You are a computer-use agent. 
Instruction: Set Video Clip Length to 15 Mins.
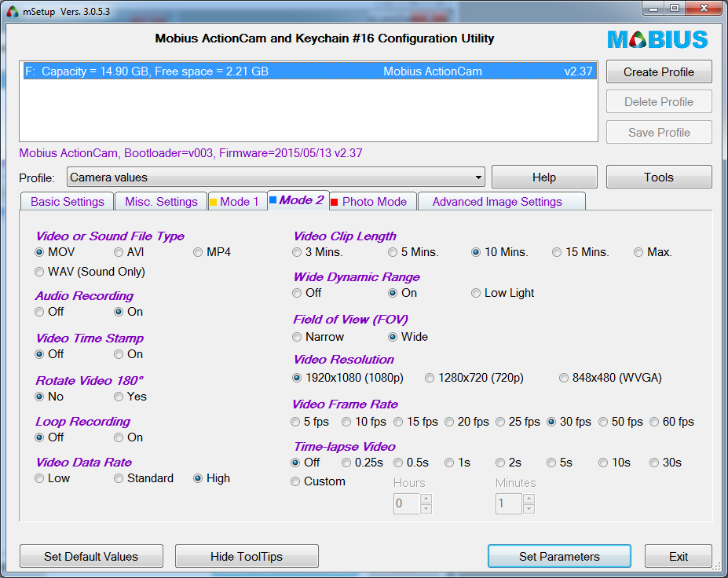coord(581,252)
